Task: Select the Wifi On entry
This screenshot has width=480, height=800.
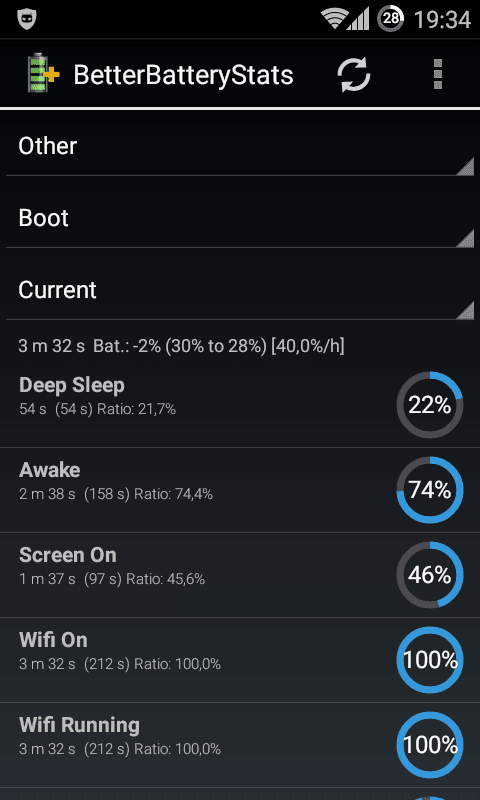Action: [240, 660]
